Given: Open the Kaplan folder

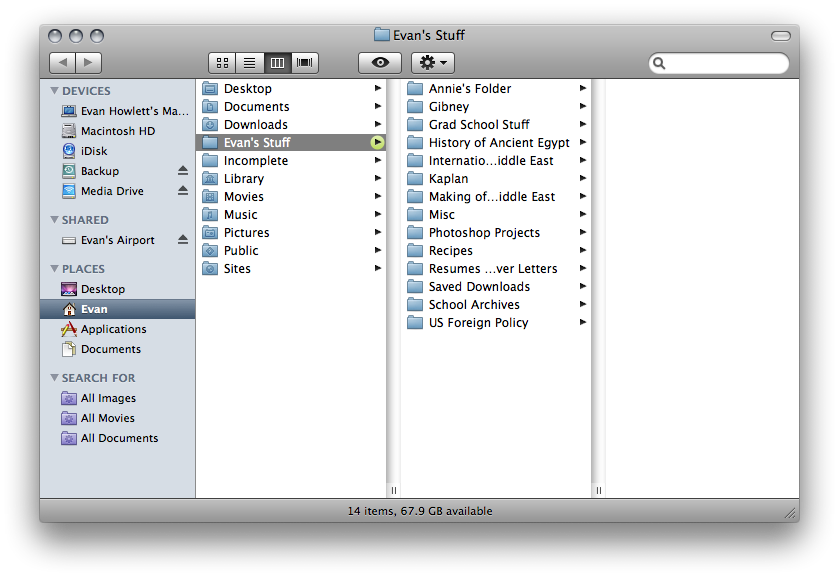Looking at the screenshot, I should [x=496, y=178].
